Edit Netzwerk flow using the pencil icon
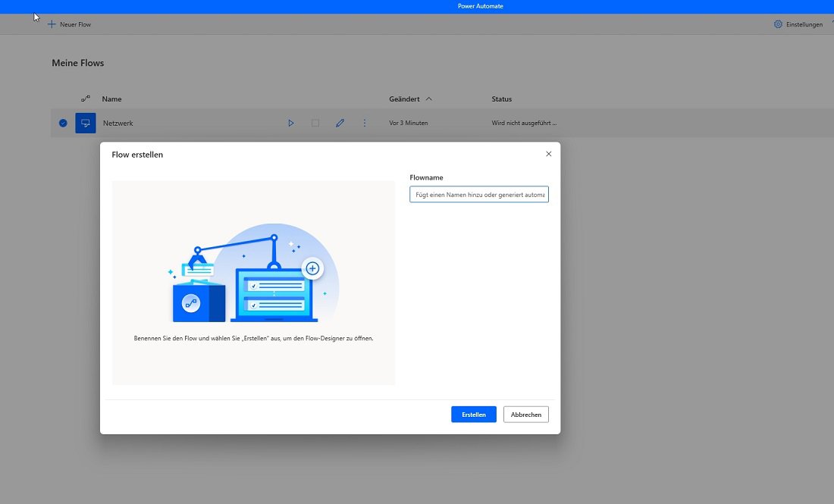This screenshot has width=834, height=504. pyautogui.click(x=340, y=123)
